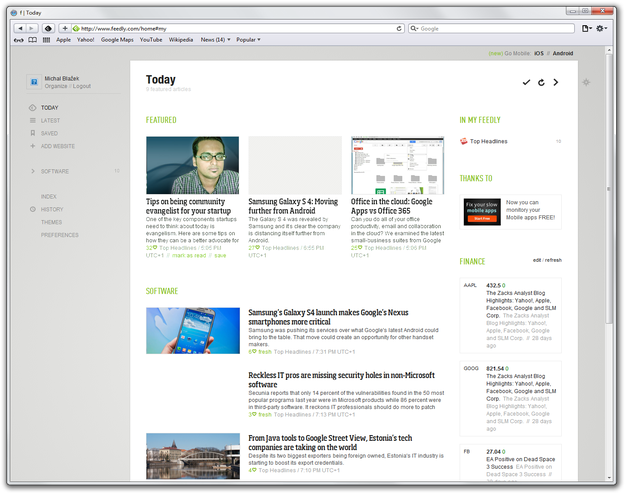Click the man with glasses thumbnail
Screen dimensions: 625x493
click(x=193, y=165)
